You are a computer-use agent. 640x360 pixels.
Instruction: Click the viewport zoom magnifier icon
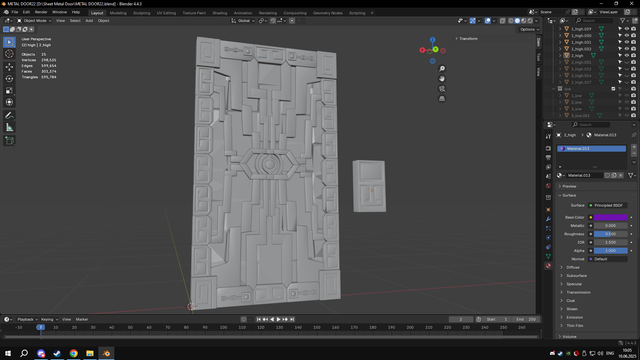pyautogui.click(x=442, y=69)
